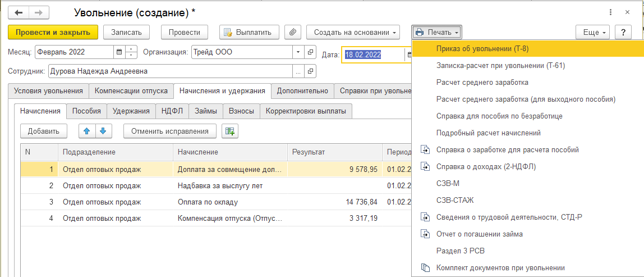Click the paperclip attached files icon

(x=292, y=32)
